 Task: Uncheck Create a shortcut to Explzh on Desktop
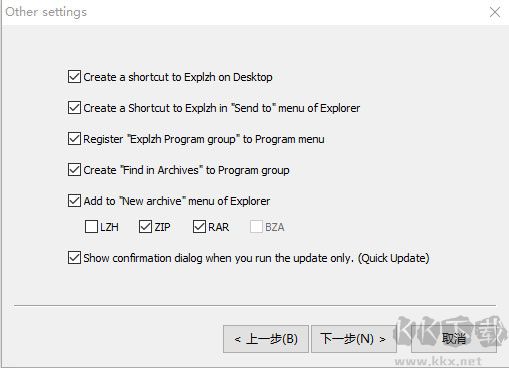[74, 77]
